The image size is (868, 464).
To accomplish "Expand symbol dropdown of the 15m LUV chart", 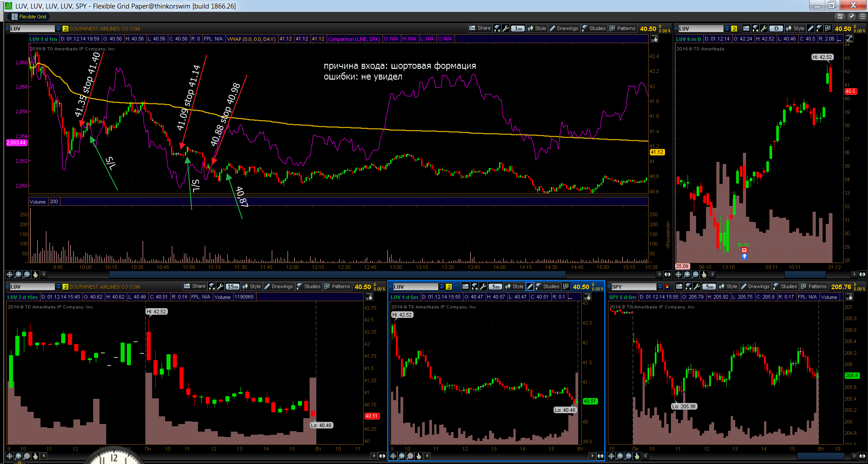I will tap(58, 286).
